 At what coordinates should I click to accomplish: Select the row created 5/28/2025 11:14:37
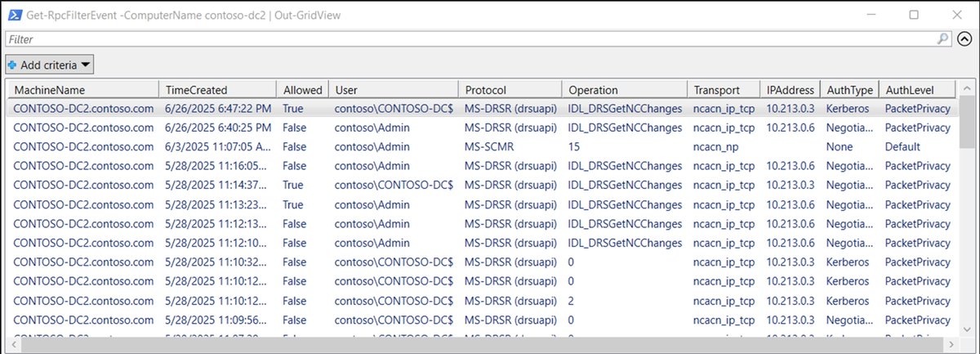482,185
